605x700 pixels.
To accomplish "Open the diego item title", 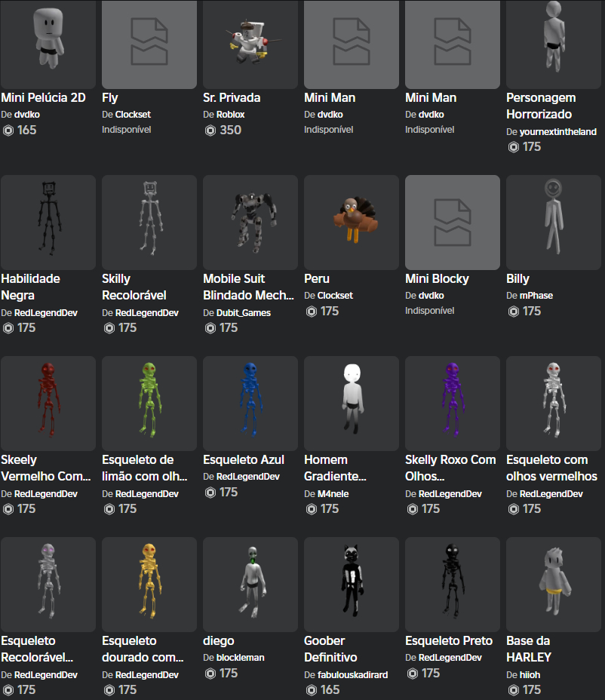I will [x=218, y=641].
